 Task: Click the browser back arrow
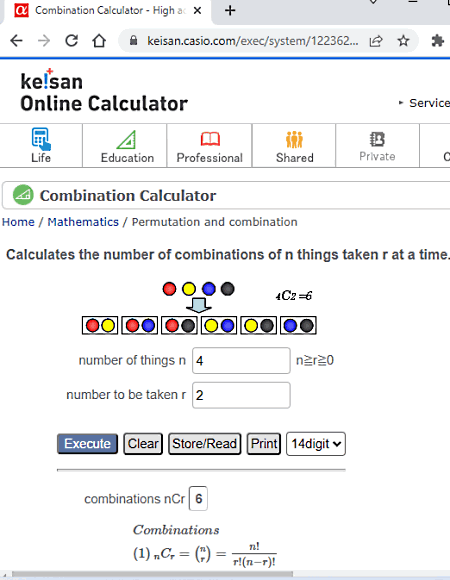pyautogui.click(x=16, y=41)
